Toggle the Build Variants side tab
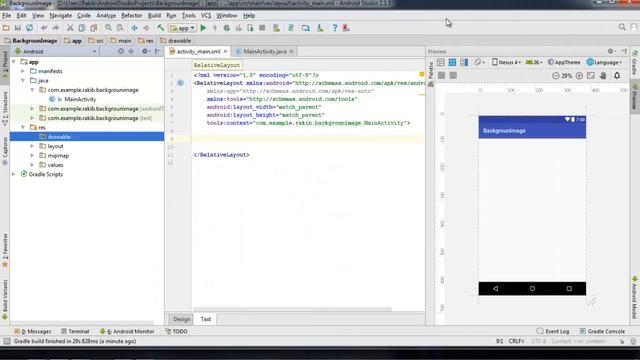This screenshot has width=640, height=360. pyautogui.click(x=5, y=299)
